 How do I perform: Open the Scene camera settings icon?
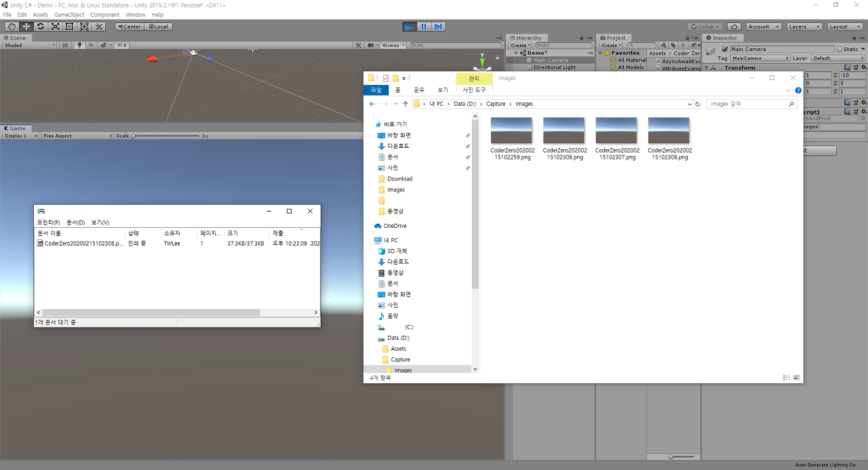click(x=373, y=45)
